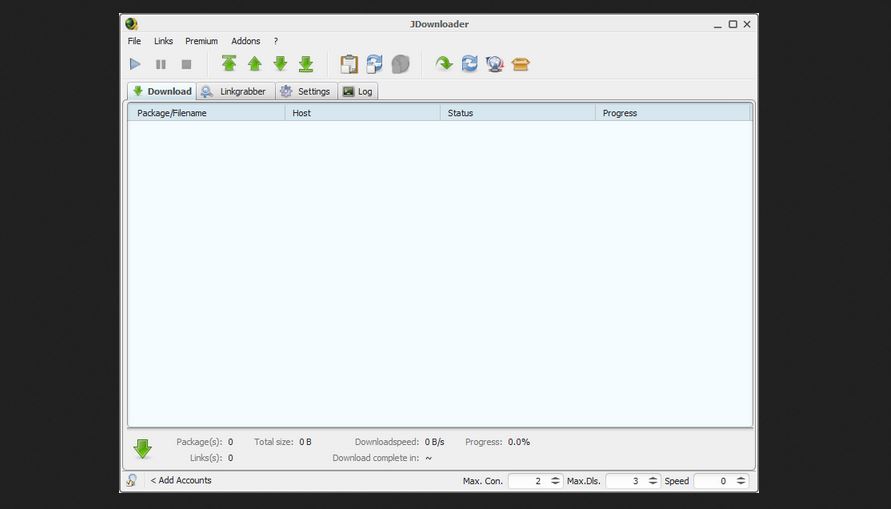Click the 'Total size:' label

[x=274, y=441]
